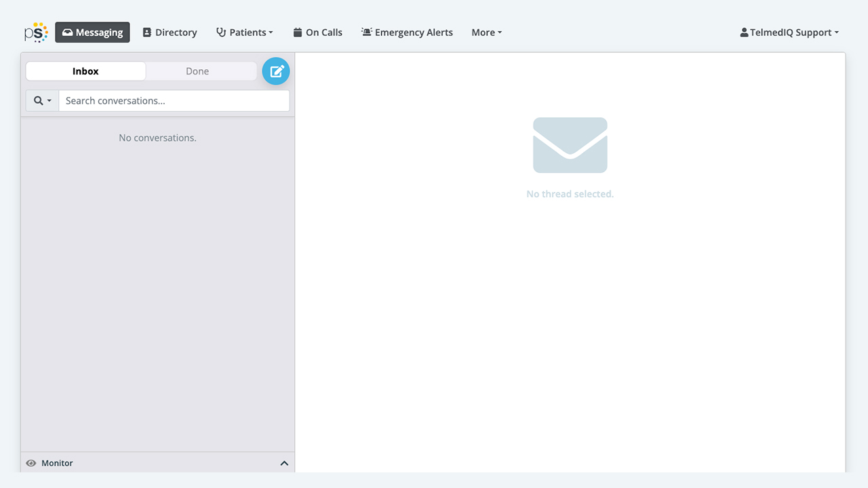Screen dimensions: 868x488
Task: Open the TelmedIQ Support user menu
Action: [x=789, y=33]
